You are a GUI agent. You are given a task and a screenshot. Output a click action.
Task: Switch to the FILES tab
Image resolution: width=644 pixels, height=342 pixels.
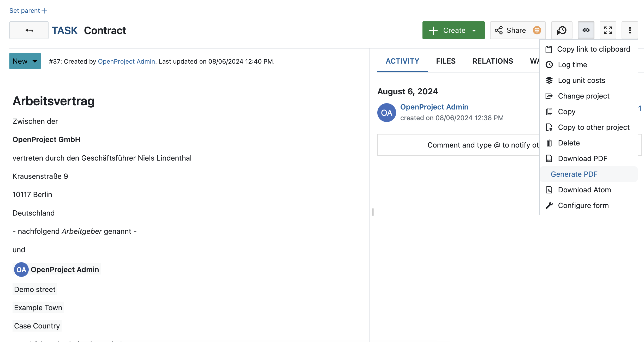click(x=445, y=61)
